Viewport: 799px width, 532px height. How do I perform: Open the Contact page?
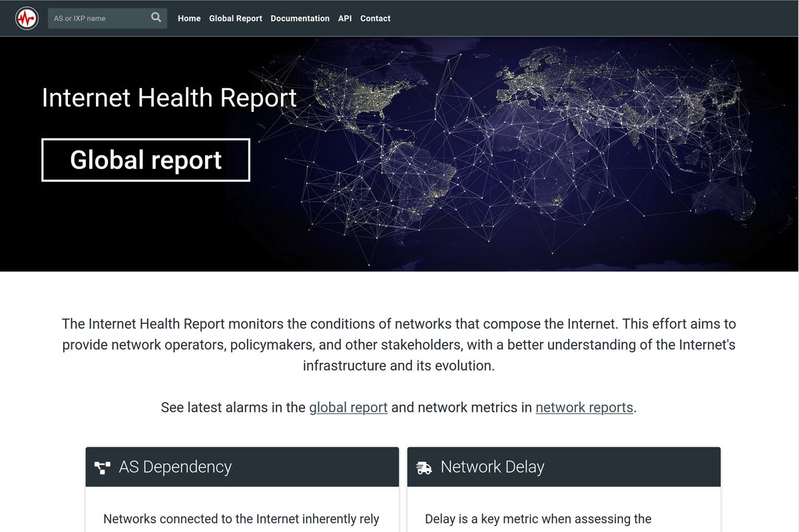(x=375, y=19)
